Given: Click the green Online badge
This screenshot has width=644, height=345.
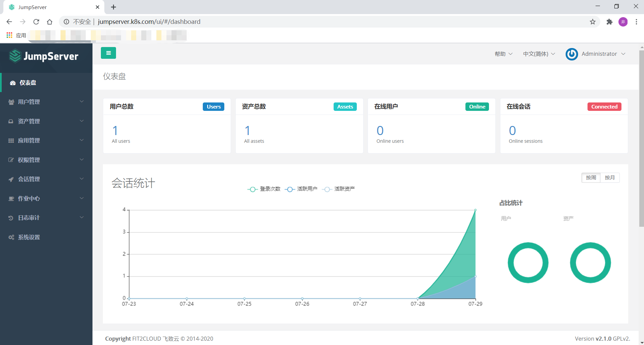Looking at the screenshot, I should click(x=477, y=106).
